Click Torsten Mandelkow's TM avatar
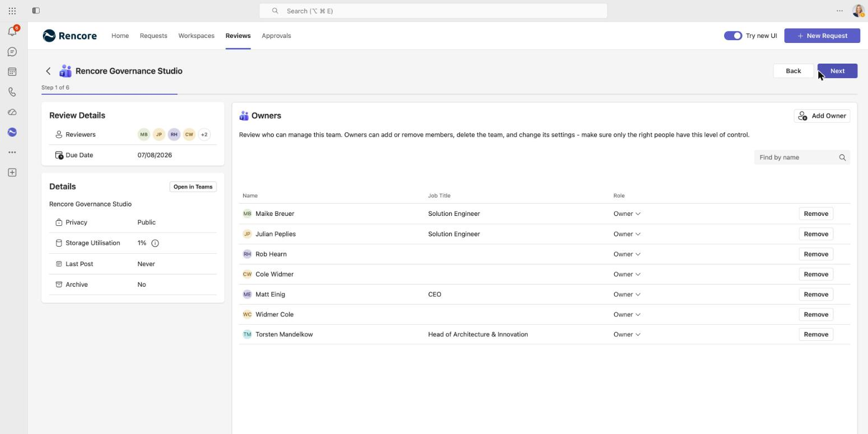868x434 pixels. click(247, 335)
